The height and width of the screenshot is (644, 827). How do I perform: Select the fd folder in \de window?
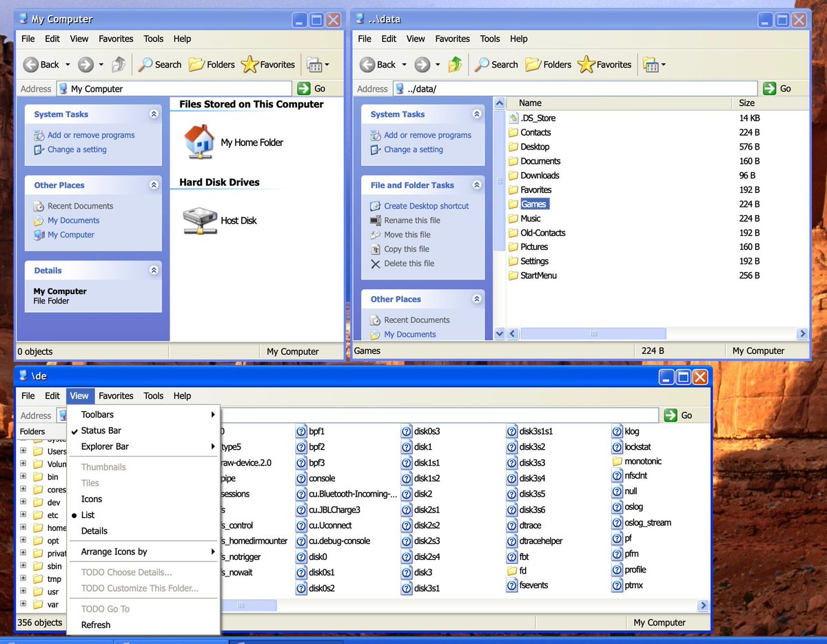pos(517,571)
